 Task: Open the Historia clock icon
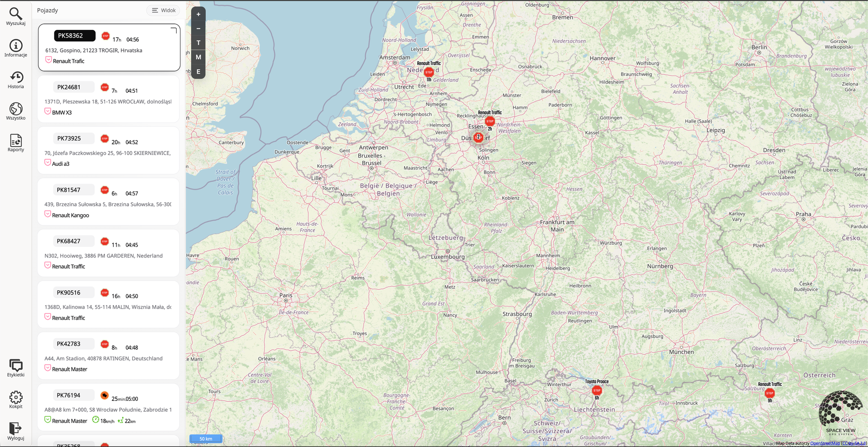click(16, 77)
